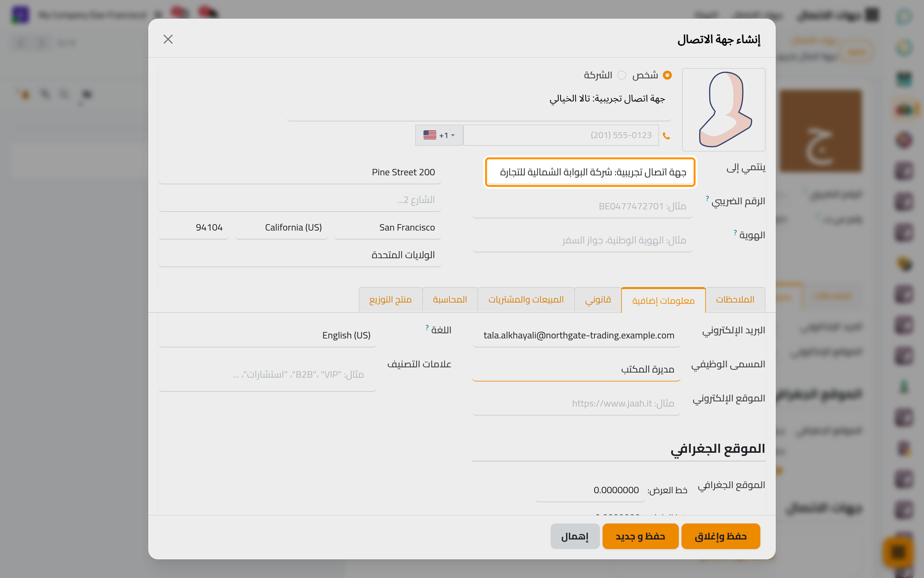Click the website URL field
The height and width of the screenshot is (578, 924).
pos(576,403)
